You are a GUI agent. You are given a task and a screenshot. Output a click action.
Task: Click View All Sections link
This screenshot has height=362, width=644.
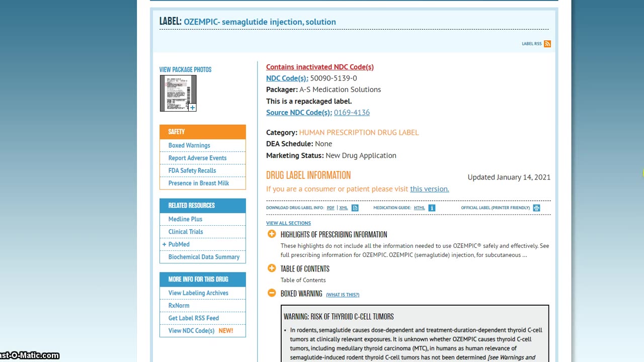click(x=288, y=223)
